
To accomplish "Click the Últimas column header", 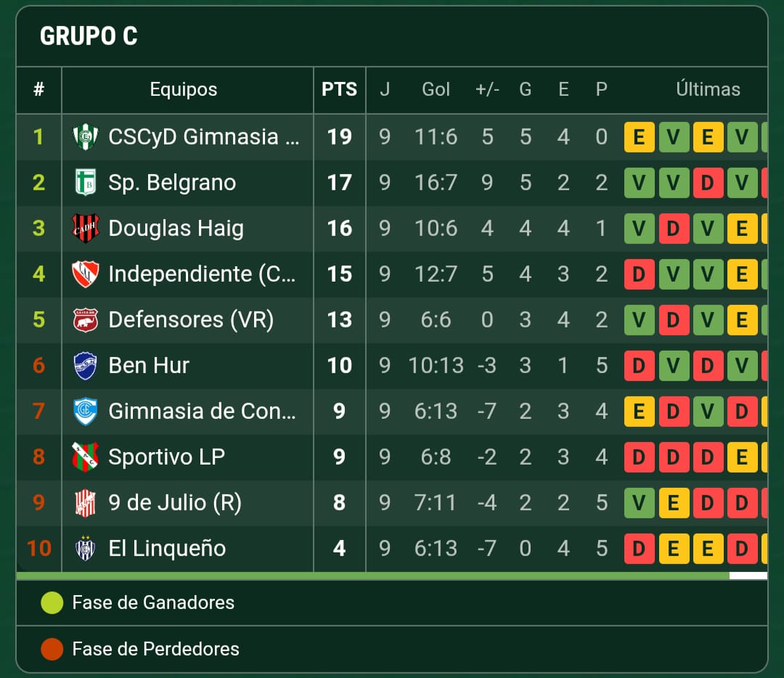I will (708, 89).
